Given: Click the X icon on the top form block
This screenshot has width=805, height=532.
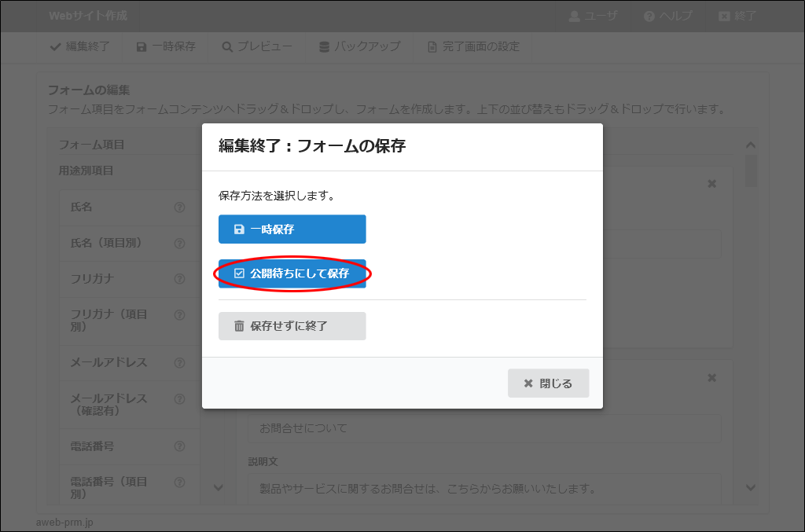Looking at the screenshot, I should click(x=711, y=184).
